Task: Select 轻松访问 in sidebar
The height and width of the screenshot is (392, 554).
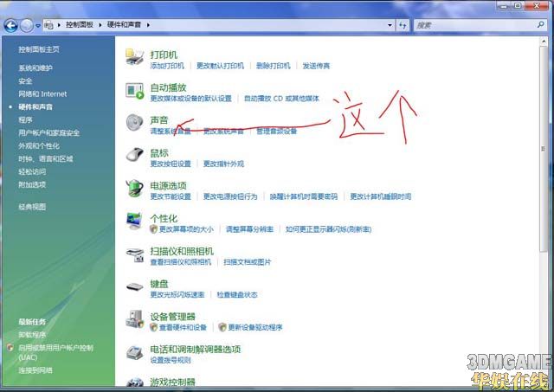Action: point(32,171)
